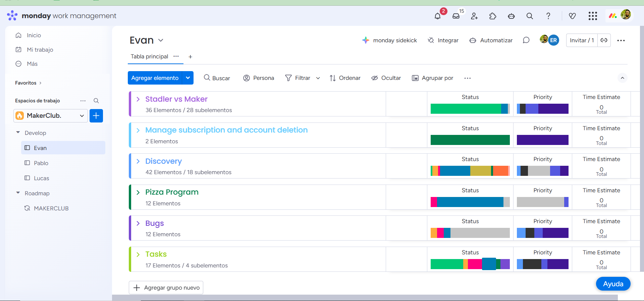644x301 pixels.
Task: Copy the board link icon
Action: [x=604, y=40]
